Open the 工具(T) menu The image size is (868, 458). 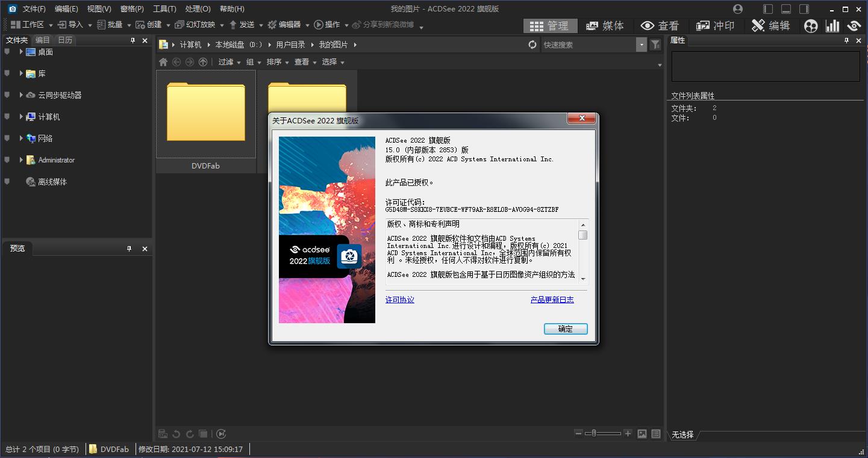tap(164, 9)
